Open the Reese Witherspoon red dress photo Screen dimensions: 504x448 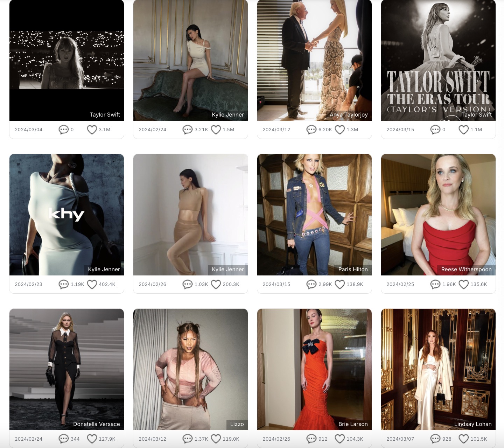[438, 215]
